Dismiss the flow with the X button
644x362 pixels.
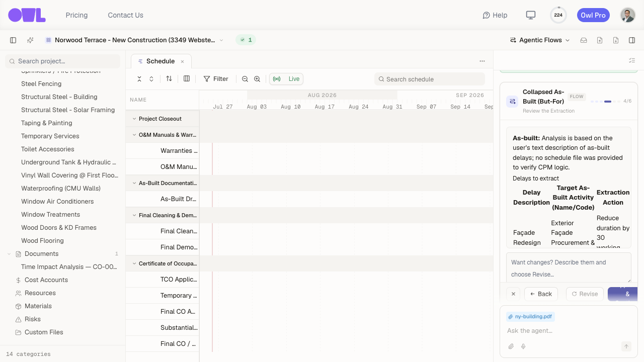pyautogui.click(x=513, y=294)
